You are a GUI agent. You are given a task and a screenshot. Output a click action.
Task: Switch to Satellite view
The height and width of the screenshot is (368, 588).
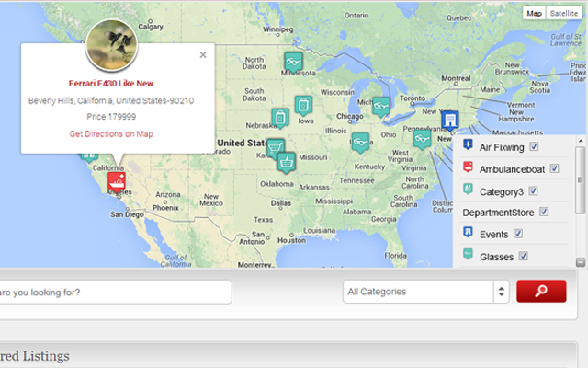pyautogui.click(x=564, y=14)
